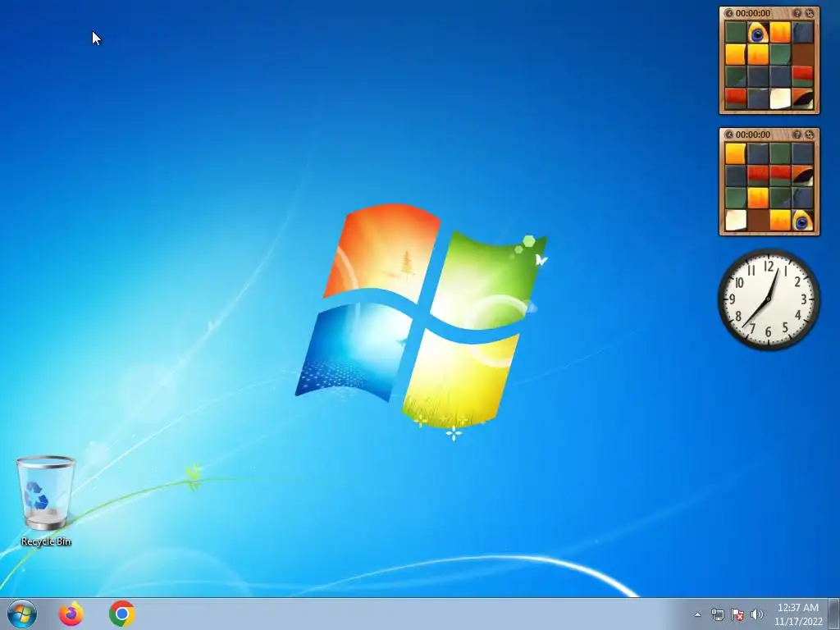
Task: Show hidden system tray icons
Action: pos(697,614)
